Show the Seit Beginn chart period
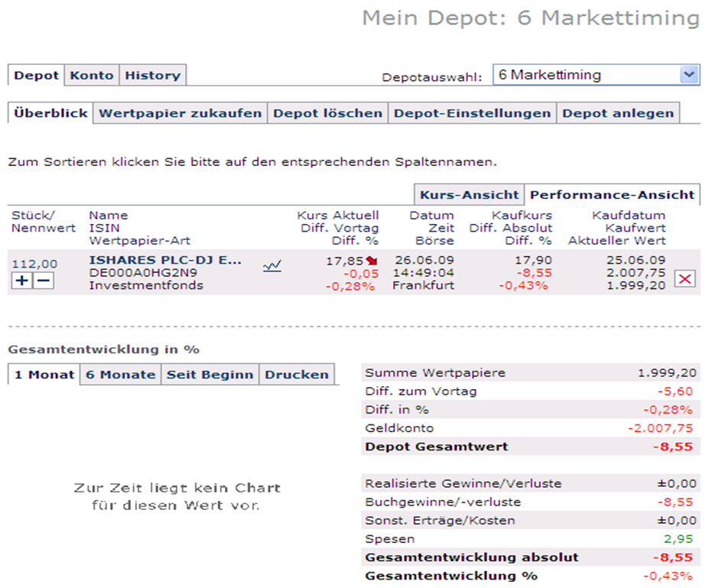 click(x=210, y=375)
